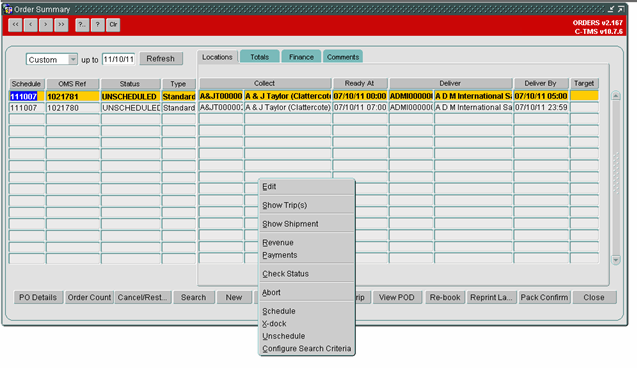The width and height of the screenshot is (637, 368).
Task: Switch to the Locations tab
Action: point(217,57)
